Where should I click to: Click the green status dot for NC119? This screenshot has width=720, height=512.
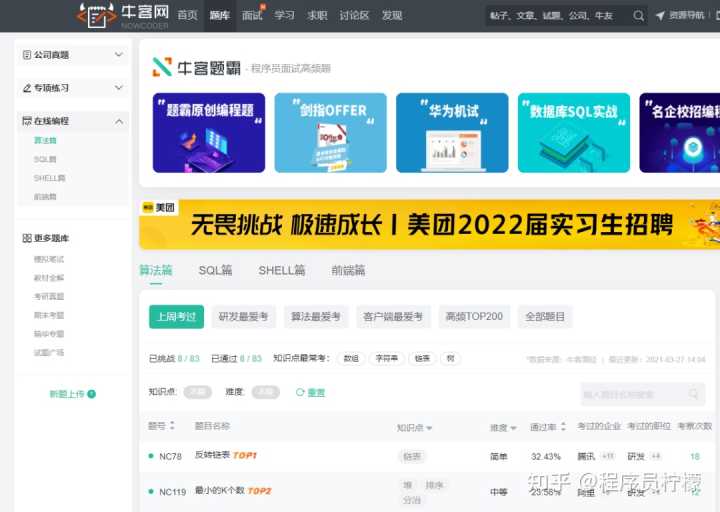151,491
